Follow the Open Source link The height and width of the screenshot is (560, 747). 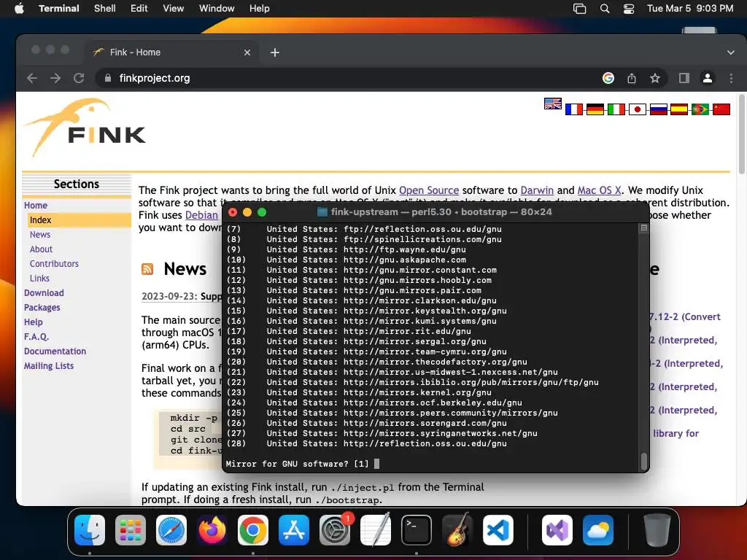click(x=429, y=190)
